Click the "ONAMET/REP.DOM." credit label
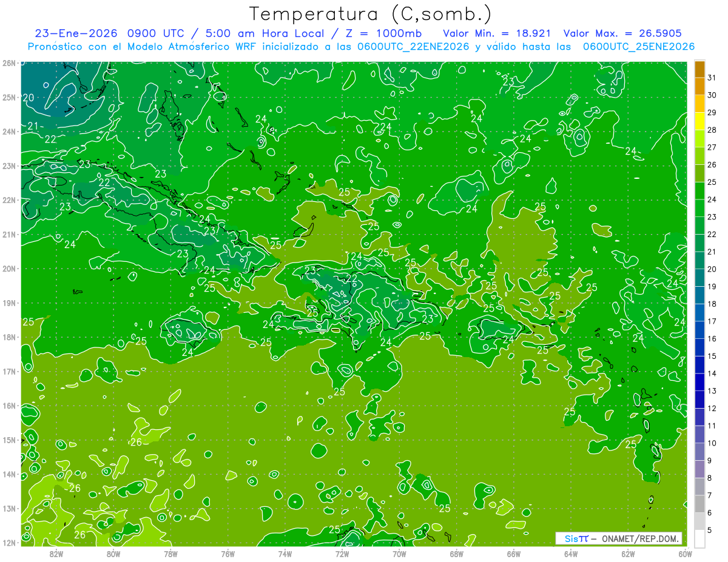The height and width of the screenshot is (562, 728). [x=639, y=538]
